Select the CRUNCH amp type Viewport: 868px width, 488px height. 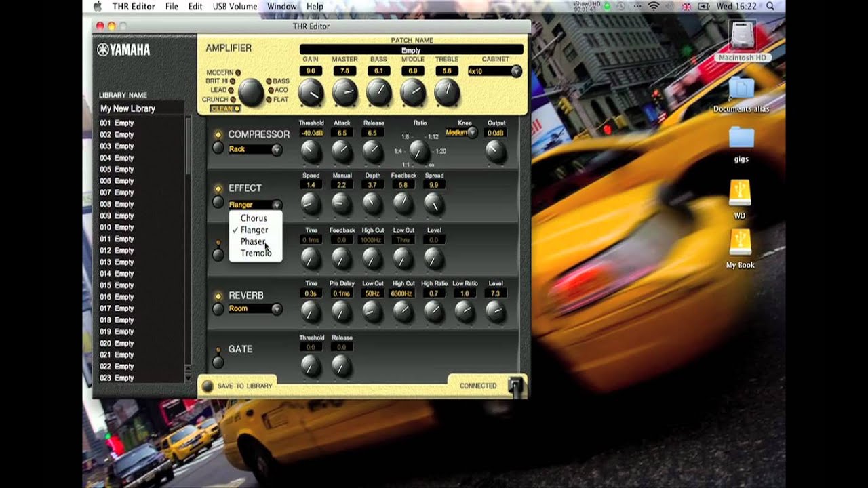pos(219,99)
